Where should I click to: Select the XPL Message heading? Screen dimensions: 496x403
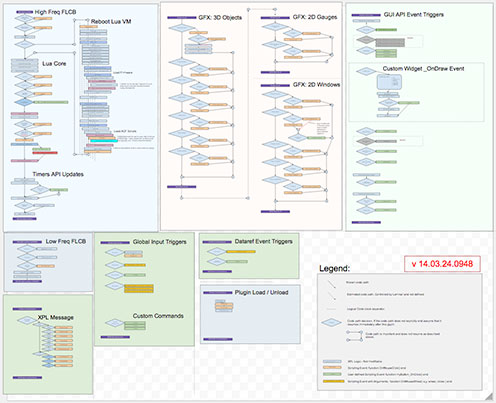coord(56,317)
